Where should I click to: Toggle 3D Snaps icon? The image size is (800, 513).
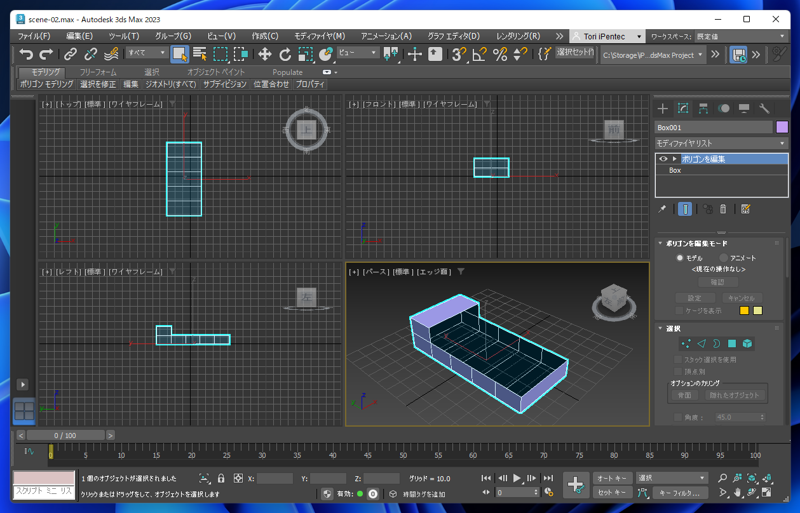(x=459, y=54)
